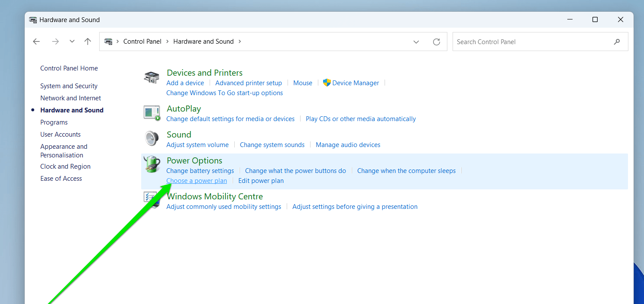Expand the recent locations chevron
The height and width of the screenshot is (304, 644).
pos(72,42)
